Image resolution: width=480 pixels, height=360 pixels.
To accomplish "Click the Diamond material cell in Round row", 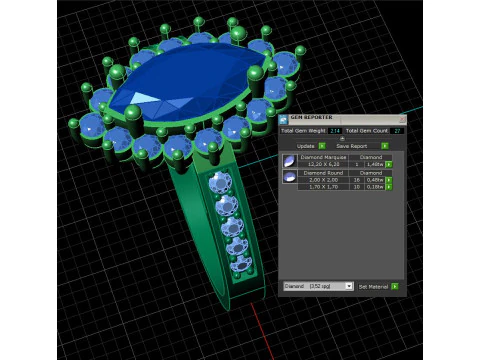I will pos(371,173).
